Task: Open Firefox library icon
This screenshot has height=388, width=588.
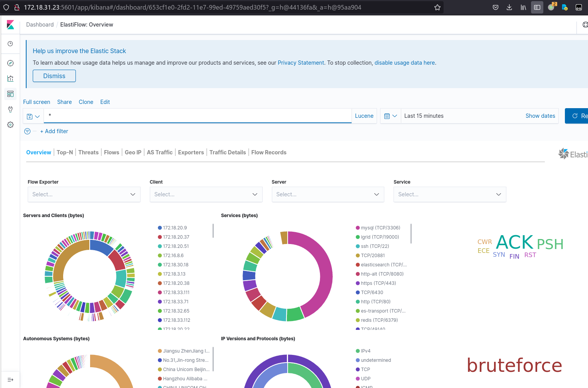Action: click(523, 7)
